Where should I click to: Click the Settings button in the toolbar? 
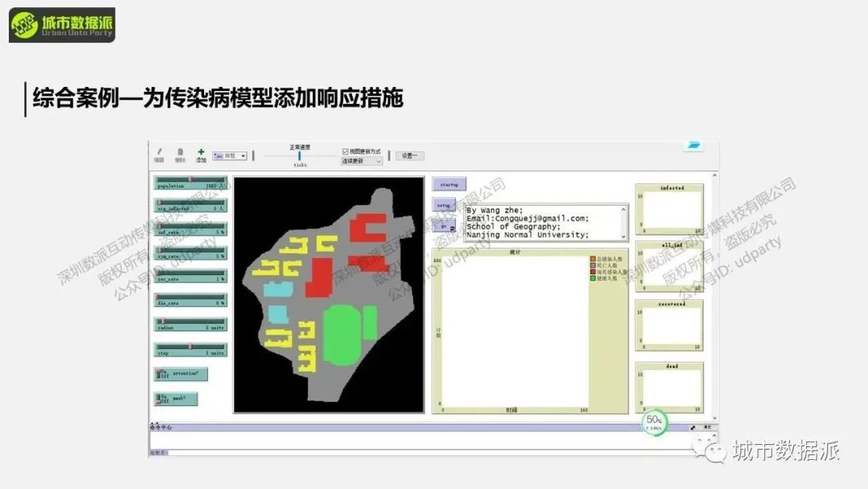[410, 155]
